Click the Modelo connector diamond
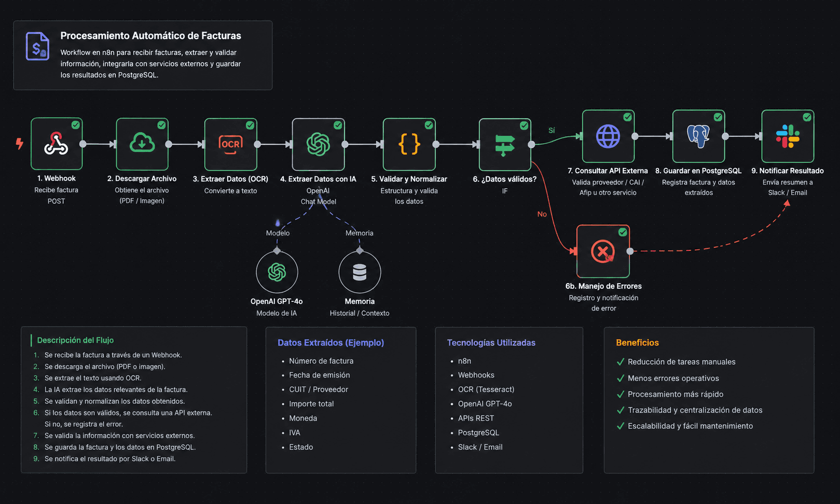This screenshot has width=840, height=504. tap(277, 251)
